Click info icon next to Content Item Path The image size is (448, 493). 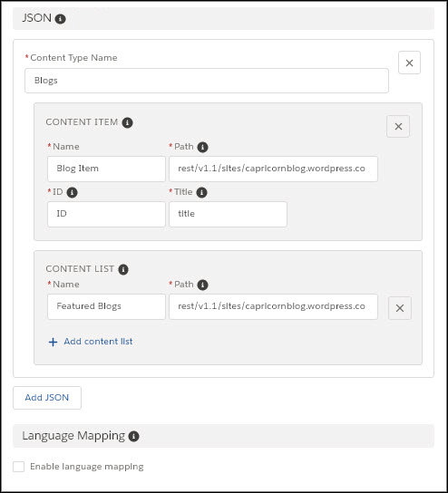click(x=202, y=147)
